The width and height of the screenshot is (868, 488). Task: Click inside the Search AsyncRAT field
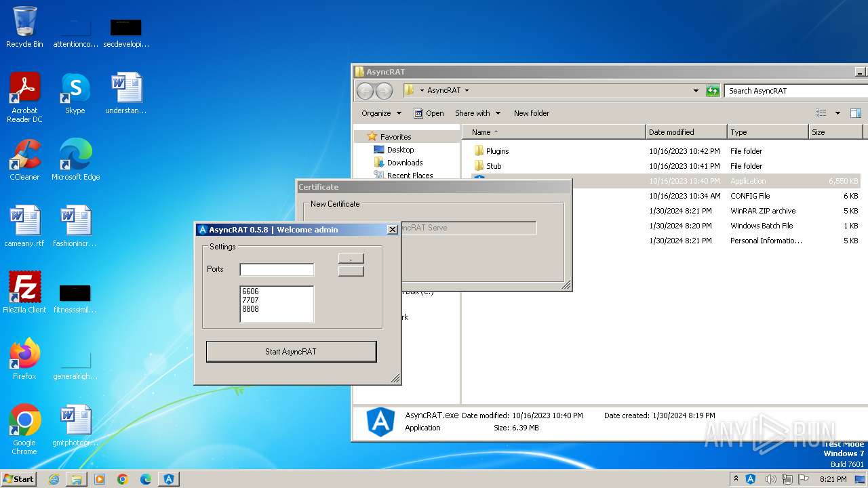795,91
